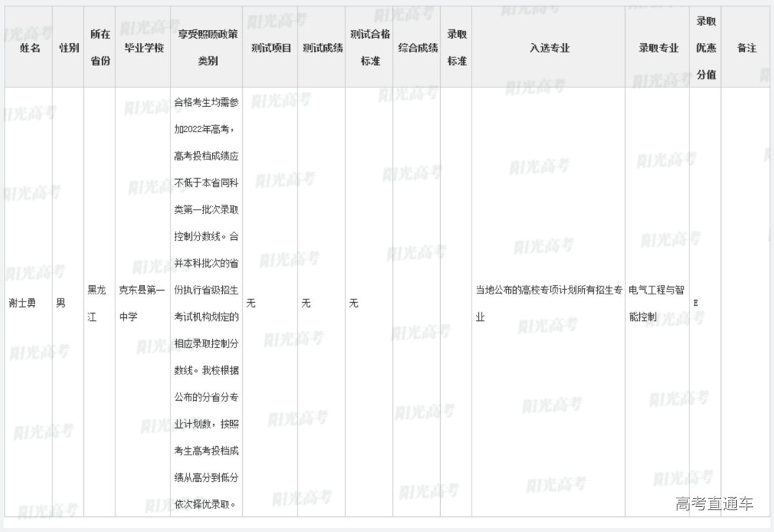Select the 测试合格标准 header cell

(x=370, y=48)
